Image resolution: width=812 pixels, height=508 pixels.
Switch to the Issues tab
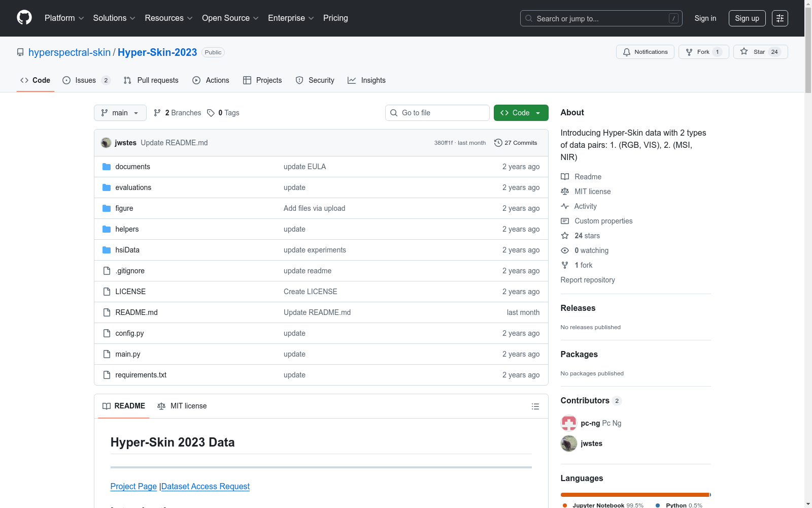coord(86,80)
